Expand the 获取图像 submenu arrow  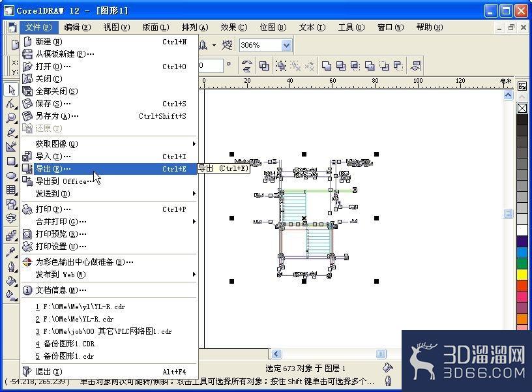(x=194, y=144)
